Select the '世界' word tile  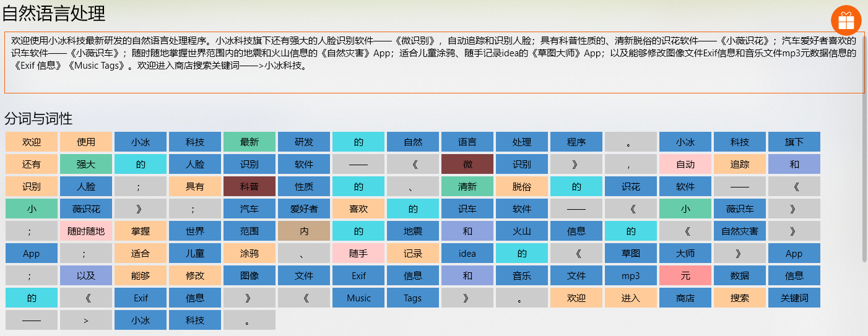195,231
